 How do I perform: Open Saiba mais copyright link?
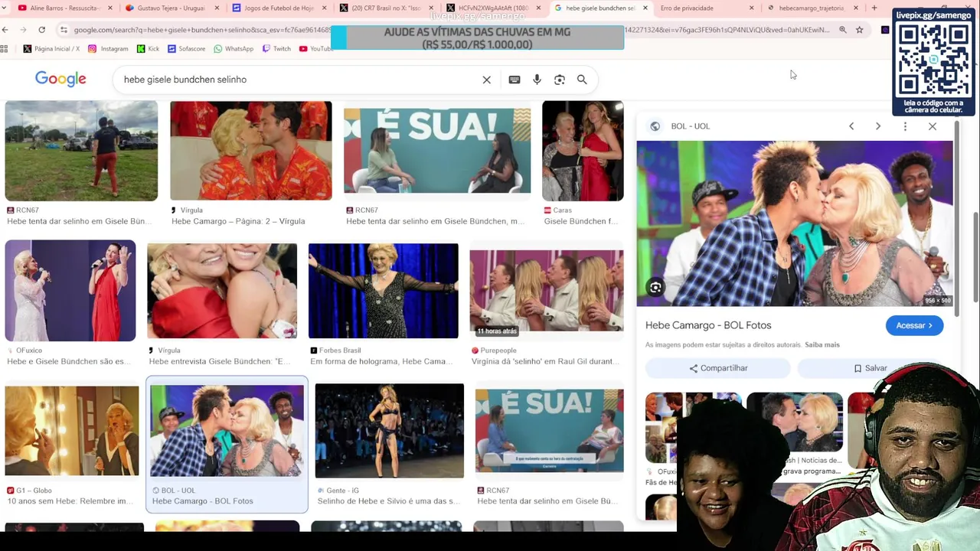coord(822,345)
